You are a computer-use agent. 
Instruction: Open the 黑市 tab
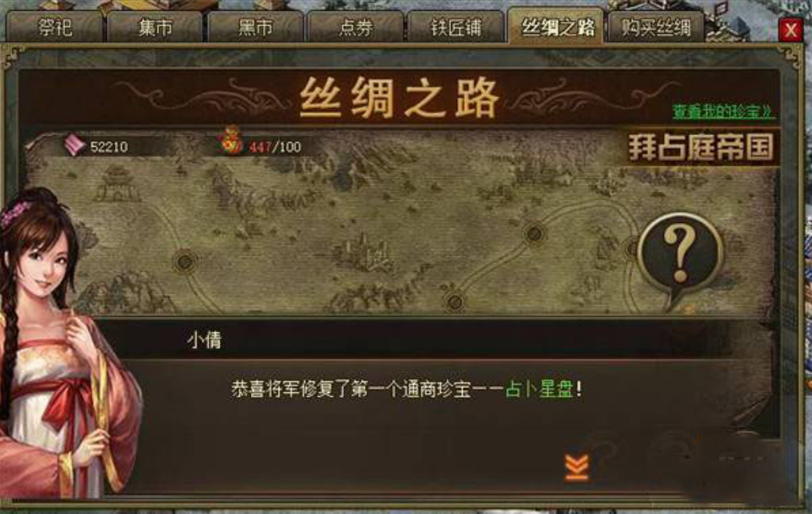coord(255,27)
